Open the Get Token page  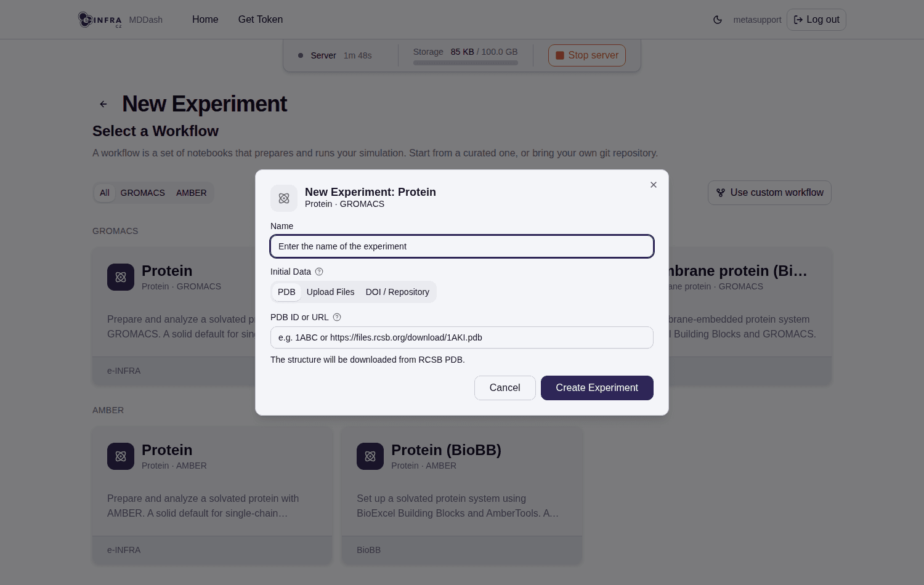[x=261, y=20]
